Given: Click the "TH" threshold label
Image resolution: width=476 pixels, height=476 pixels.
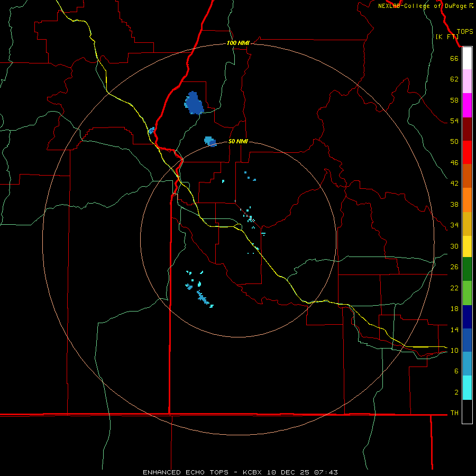Looking at the screenshot, I should tap(454, 413).
